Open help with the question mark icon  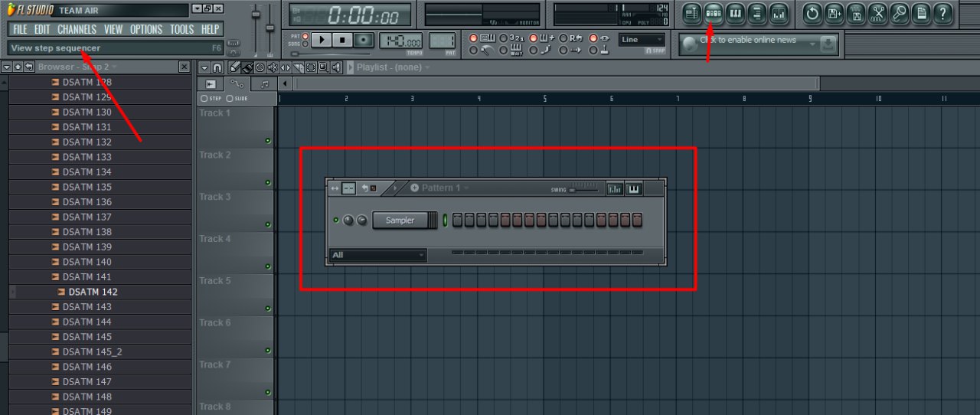click(942, 12)
